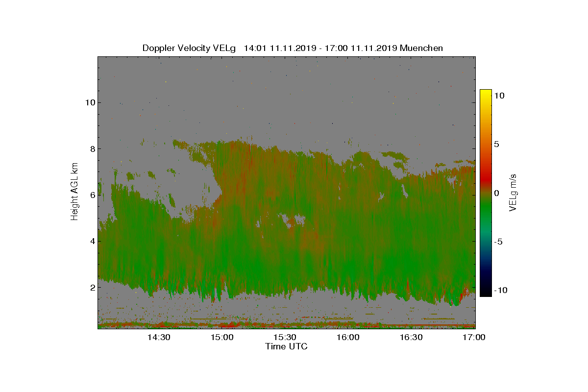Click the 'VELg m/s' colorbar label
The image size is (588, 392).
513,193
